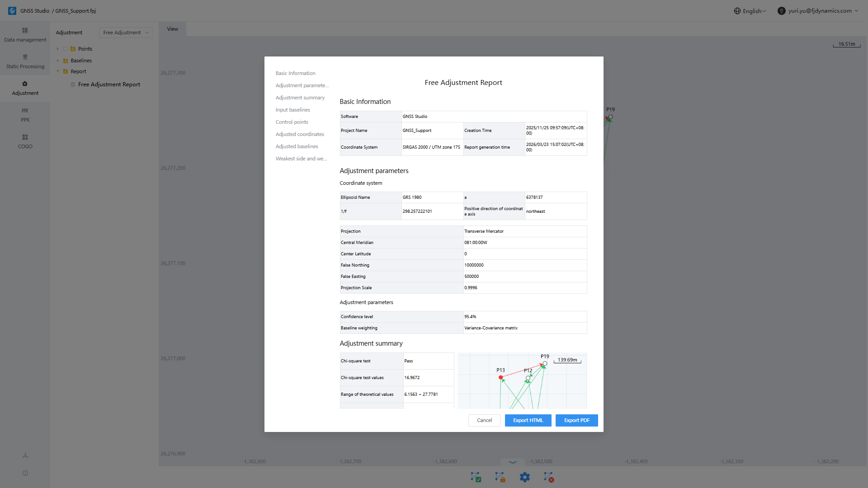Viewport: 868px width, 488px height.
Task: Open the English language selector
Action: pyautogui.click(x=750, y=11)
